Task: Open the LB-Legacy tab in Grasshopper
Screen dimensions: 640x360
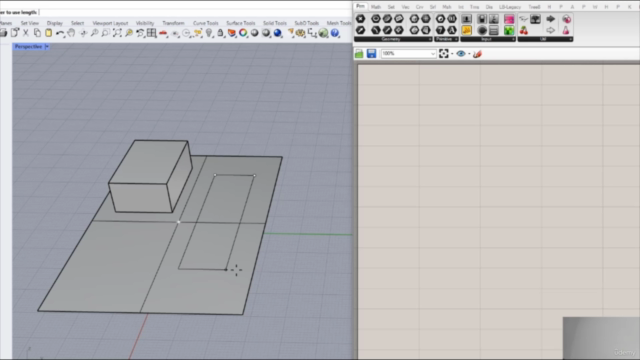Action: point(510,7)
